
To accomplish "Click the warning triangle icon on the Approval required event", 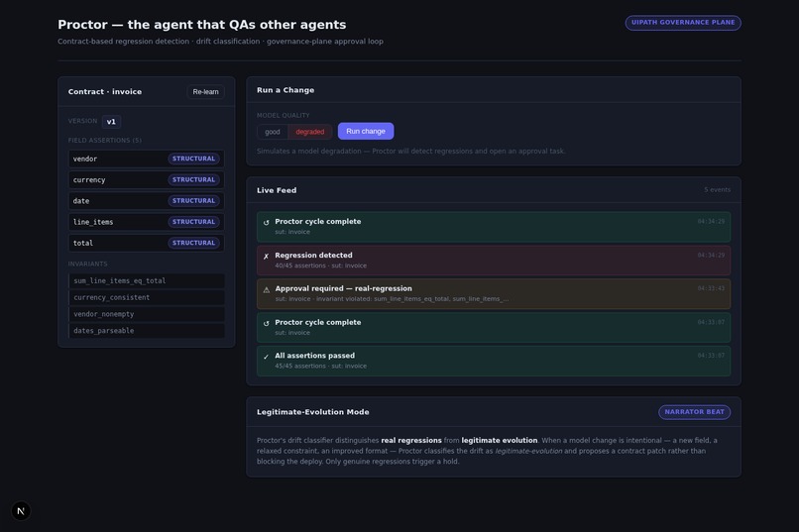I will point(266,289).
